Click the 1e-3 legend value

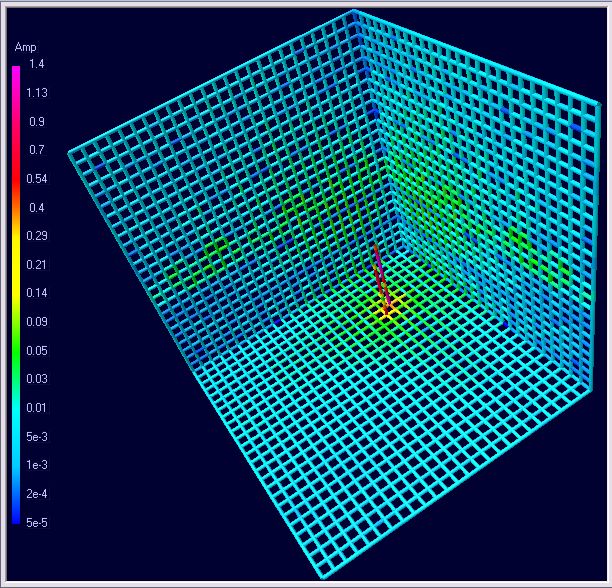point(37,465)
